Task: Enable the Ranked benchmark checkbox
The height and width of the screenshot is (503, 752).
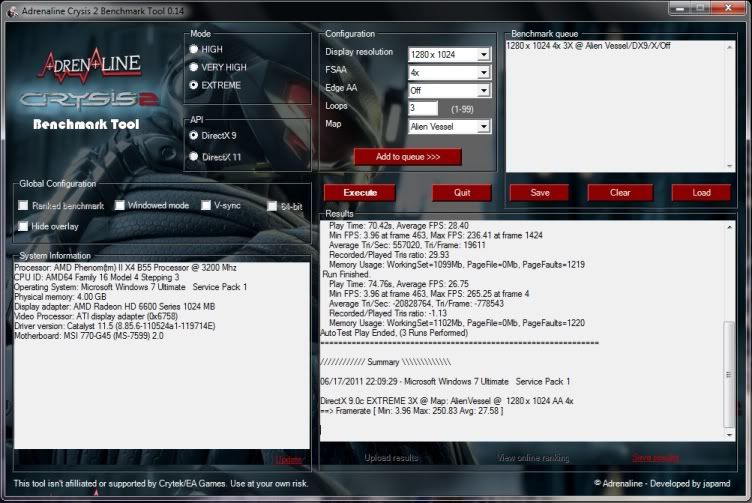Action: coord(23,205)
